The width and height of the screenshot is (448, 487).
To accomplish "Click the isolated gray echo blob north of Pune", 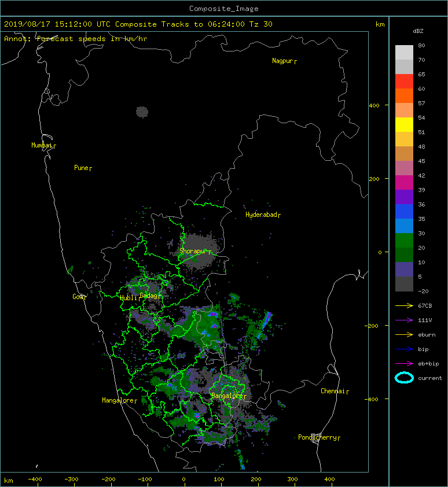I will (x=142, y=112).
